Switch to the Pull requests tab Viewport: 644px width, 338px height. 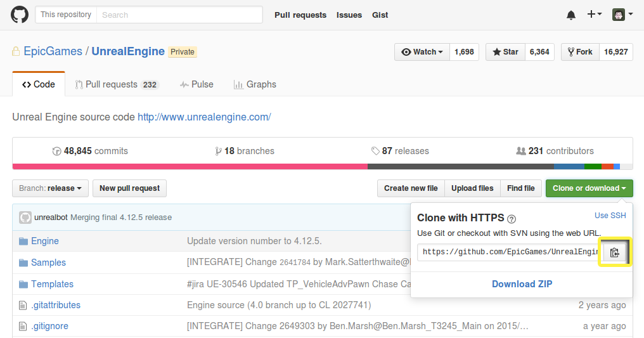(117, 84)
